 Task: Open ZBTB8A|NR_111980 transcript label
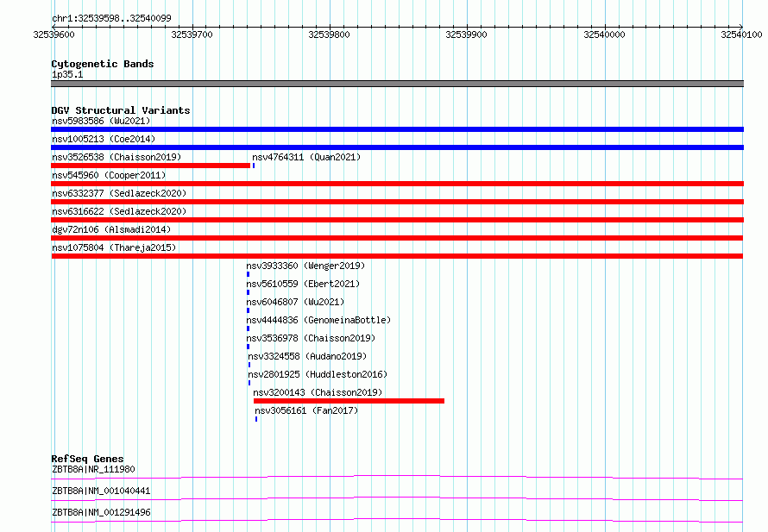[93, 469]
